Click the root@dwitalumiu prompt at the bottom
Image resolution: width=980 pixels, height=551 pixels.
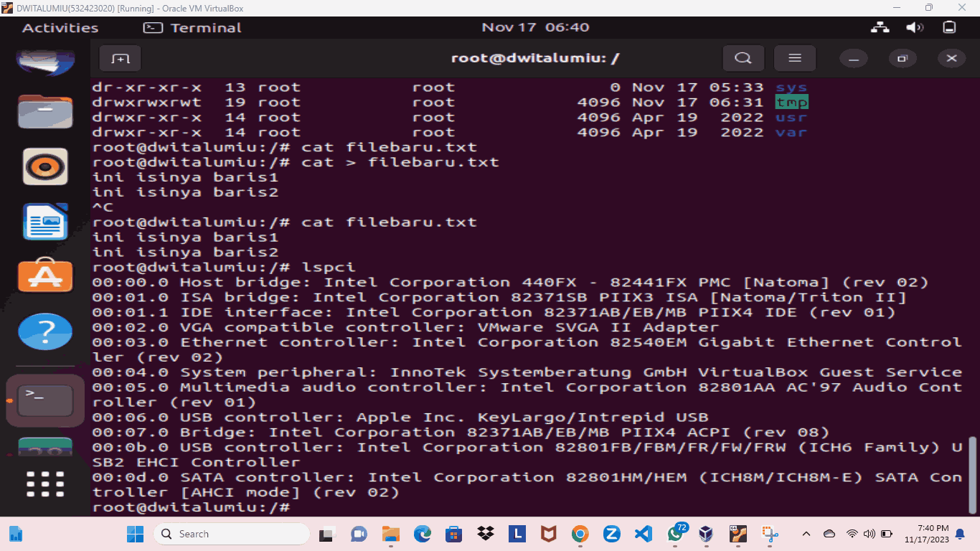tap(191, 507)
